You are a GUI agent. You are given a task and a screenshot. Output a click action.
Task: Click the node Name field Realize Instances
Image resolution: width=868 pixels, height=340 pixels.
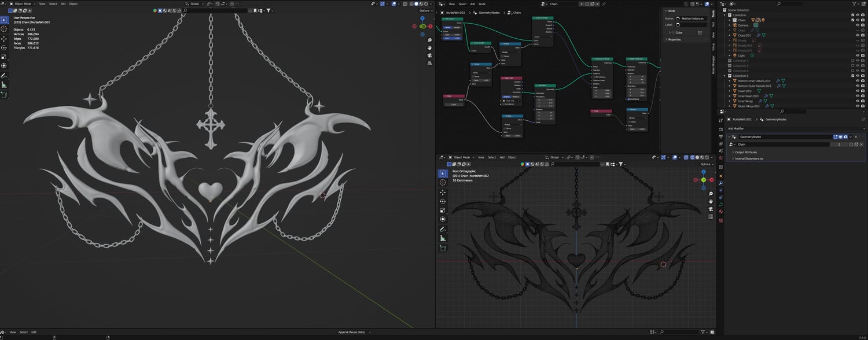(x=692, y=19)
